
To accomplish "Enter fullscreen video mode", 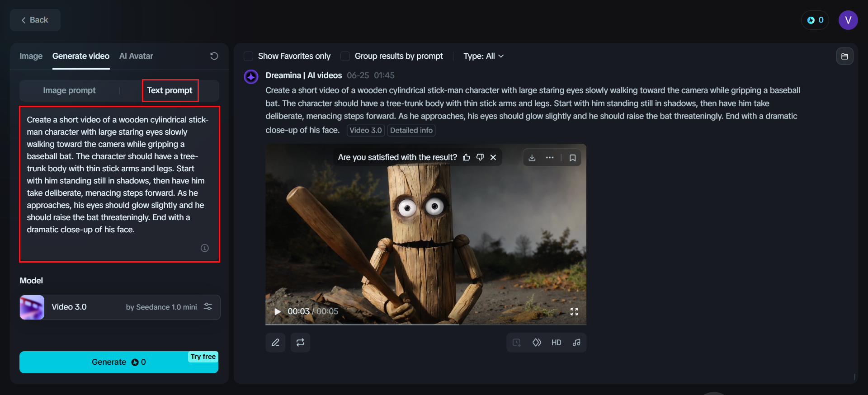I will click(574, 311).
